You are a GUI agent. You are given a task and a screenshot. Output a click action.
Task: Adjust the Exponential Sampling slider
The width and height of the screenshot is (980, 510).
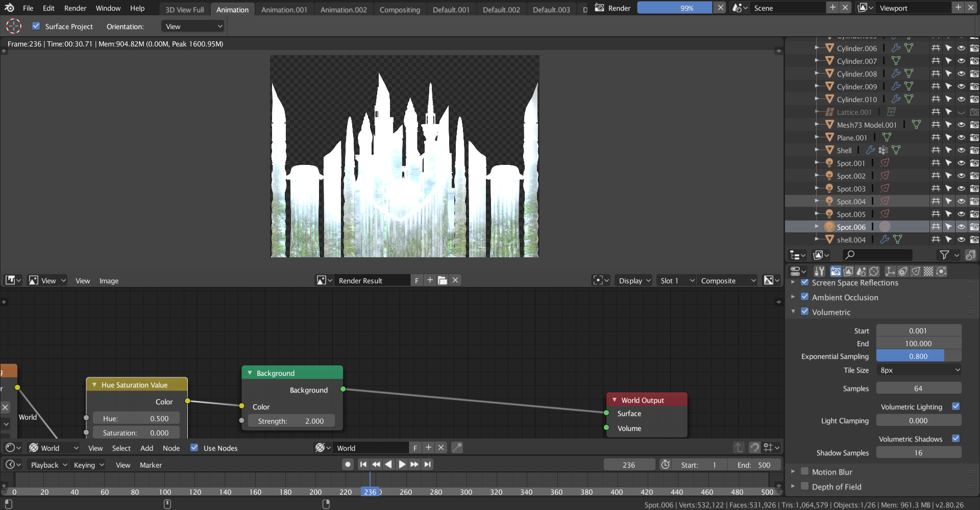click(x=919, y=356)
